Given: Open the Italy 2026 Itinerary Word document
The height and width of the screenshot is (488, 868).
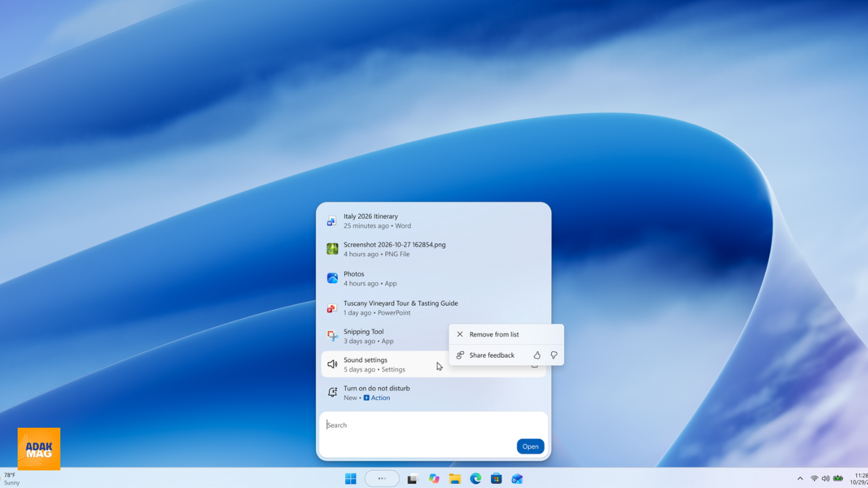Looking at the screenshot, I should [x=433, y=221].
